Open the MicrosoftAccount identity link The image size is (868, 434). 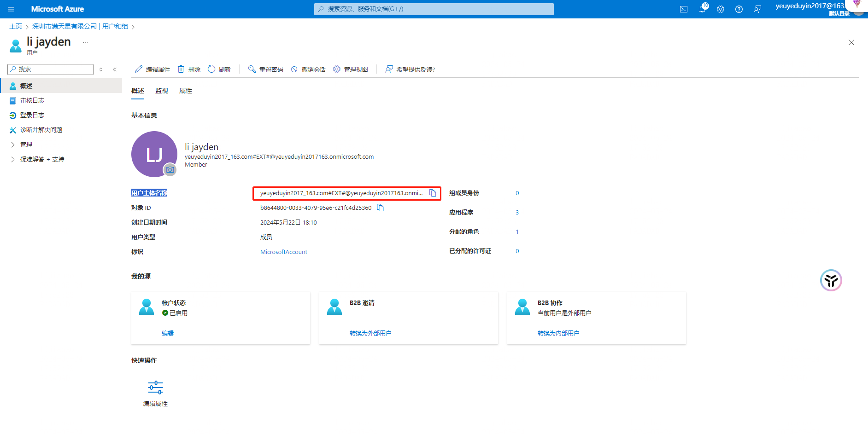point(284,252)
